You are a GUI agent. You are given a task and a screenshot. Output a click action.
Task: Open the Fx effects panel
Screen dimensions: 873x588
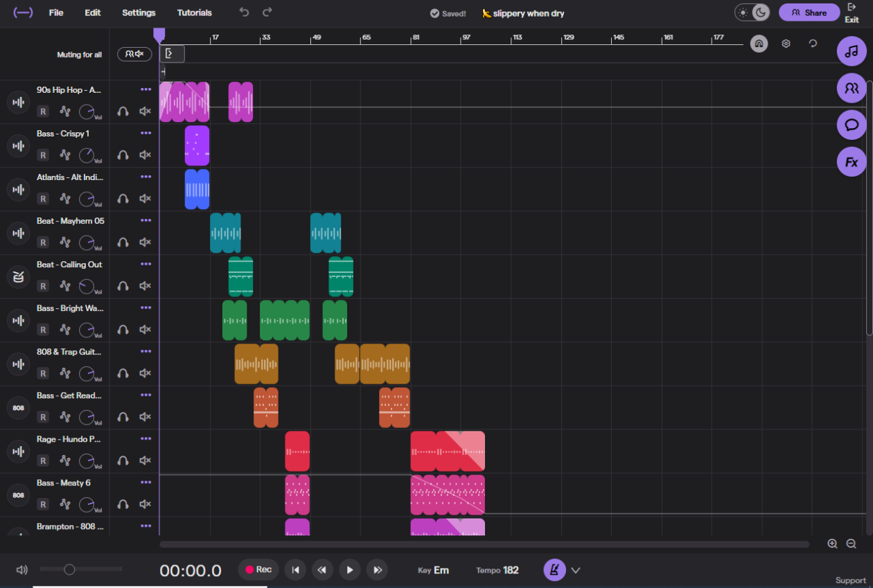[852, 162]
